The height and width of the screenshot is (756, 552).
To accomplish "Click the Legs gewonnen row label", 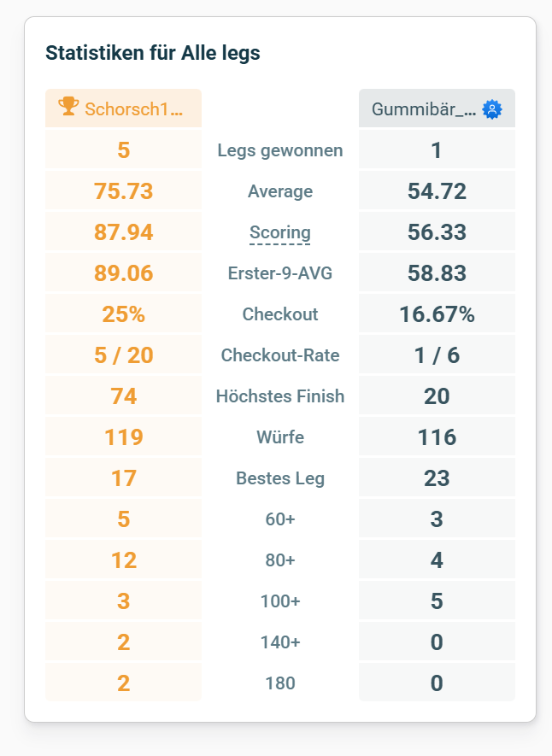I will point(279,149).
